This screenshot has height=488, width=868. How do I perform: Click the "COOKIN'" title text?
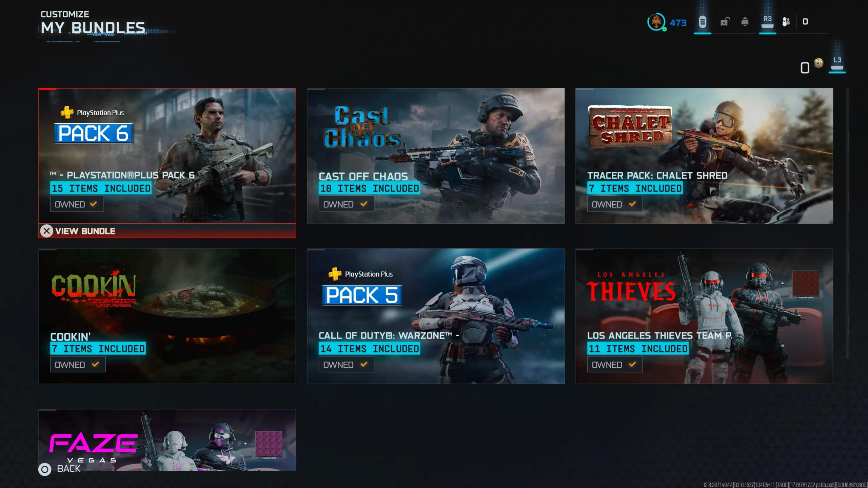coord(71,337)
